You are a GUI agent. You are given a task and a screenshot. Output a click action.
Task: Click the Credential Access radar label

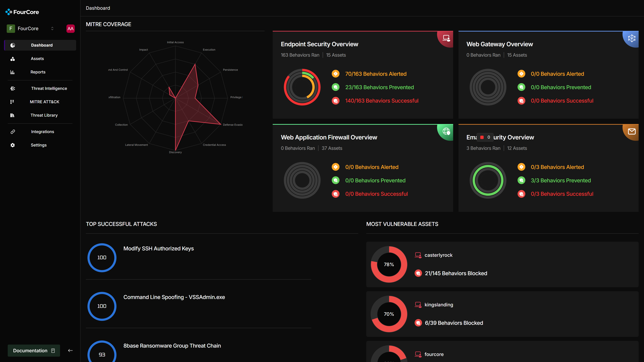point(214,145)
